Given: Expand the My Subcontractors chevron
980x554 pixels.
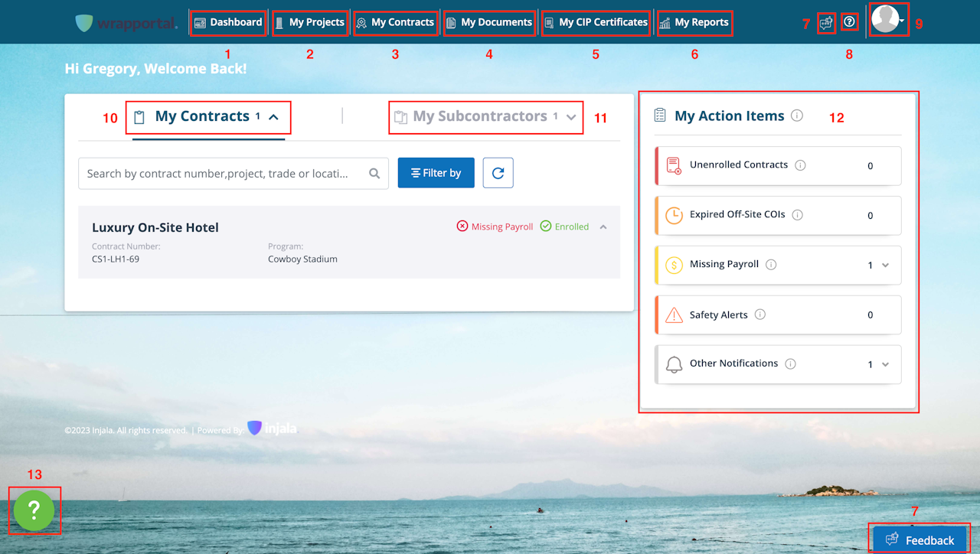Looking at the screenshot, I should click(x=571, y=117).
